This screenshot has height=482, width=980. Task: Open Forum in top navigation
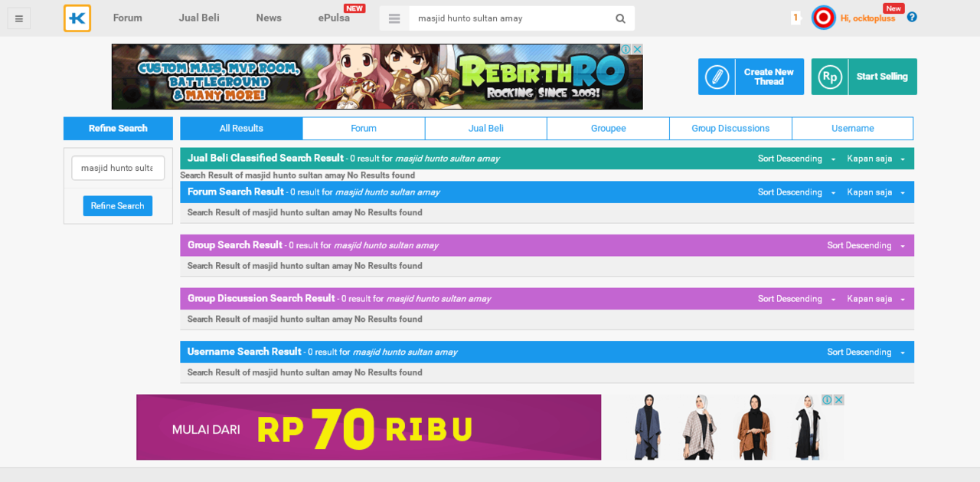click(x=128, y=18)
